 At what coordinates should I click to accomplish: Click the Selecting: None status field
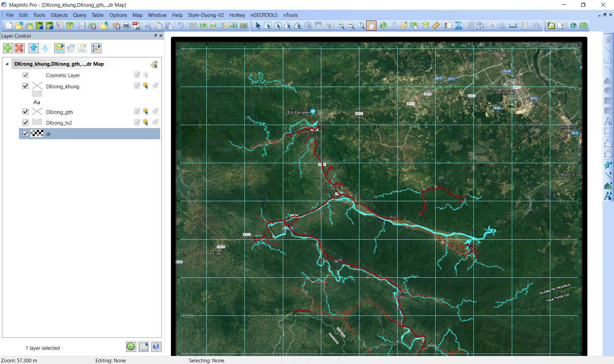point(234,360)
